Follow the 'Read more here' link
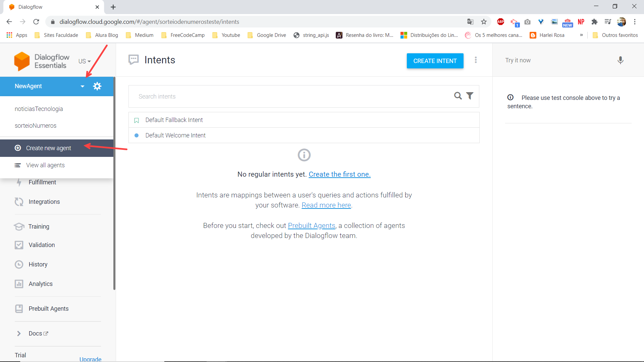The height and width of the screenshot is (362, 644). [326, 205]
